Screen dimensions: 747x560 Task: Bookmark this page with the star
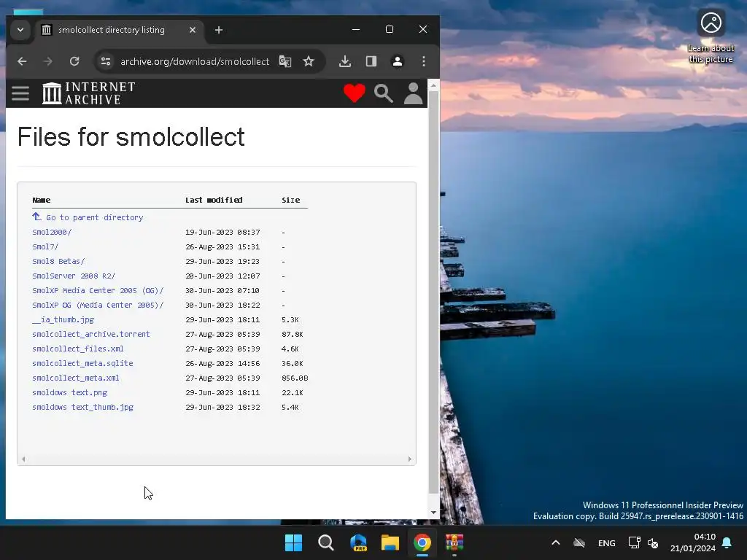pyautogui.click(x=309, y=61)
